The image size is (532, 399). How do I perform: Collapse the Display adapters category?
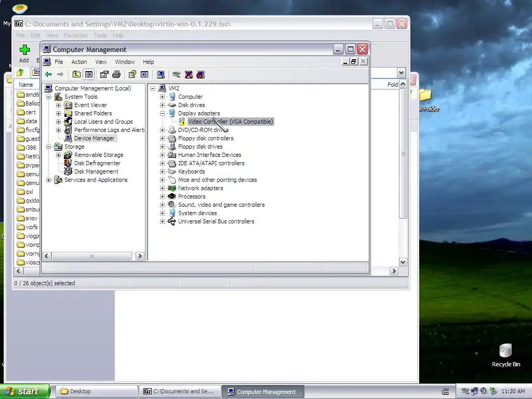[162, 113]
